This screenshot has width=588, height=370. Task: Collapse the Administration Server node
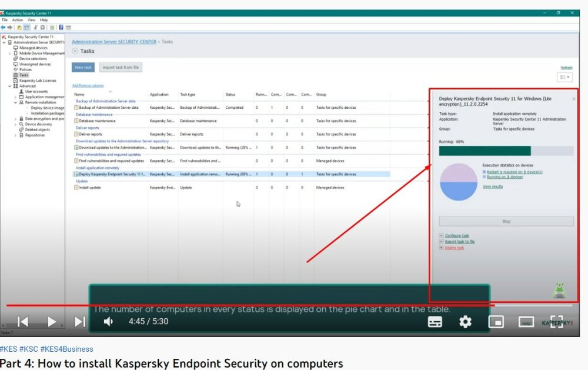pos(4,42)
